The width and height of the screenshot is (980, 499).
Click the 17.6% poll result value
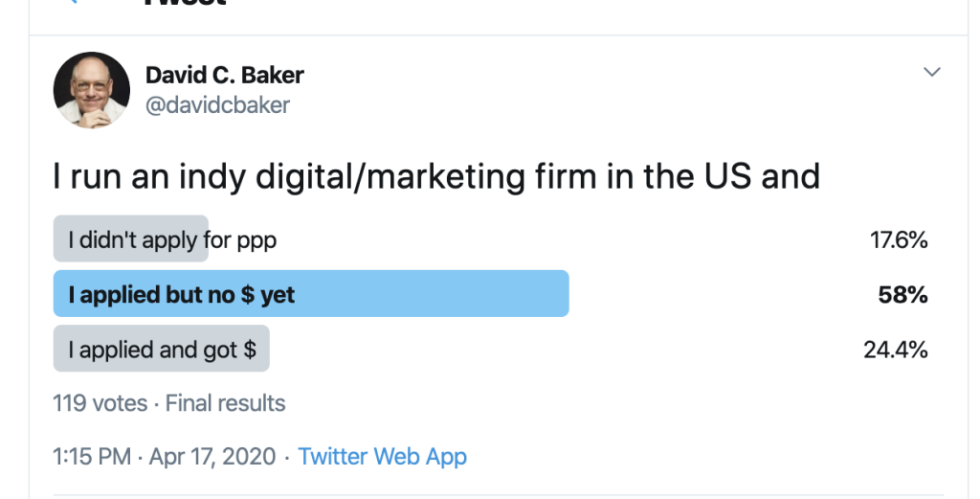click(899, 239)
